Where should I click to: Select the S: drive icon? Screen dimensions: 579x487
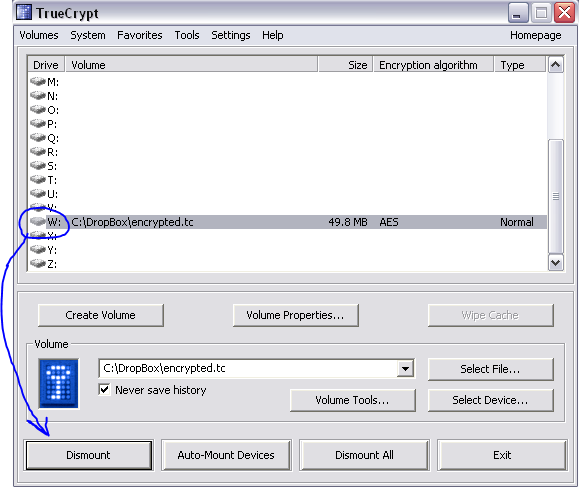pos(38,165)
